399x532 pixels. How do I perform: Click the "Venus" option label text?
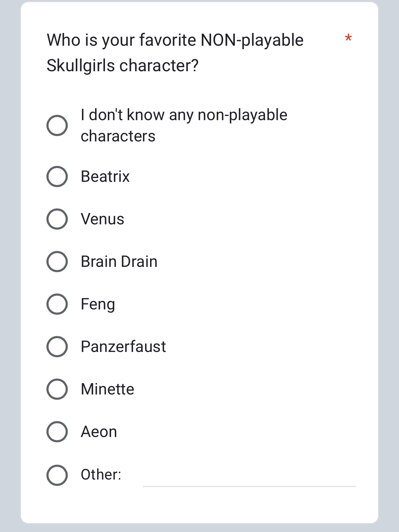click(102, 219)
